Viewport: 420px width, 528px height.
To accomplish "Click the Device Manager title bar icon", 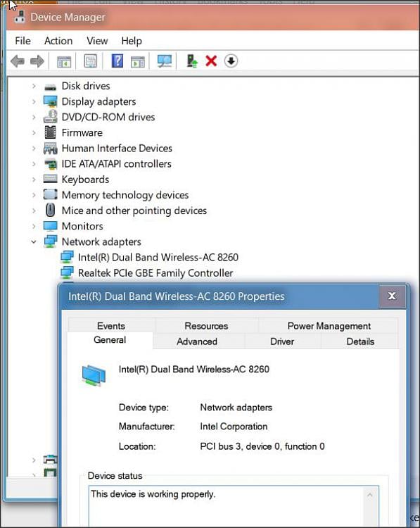I will (20, 17).
